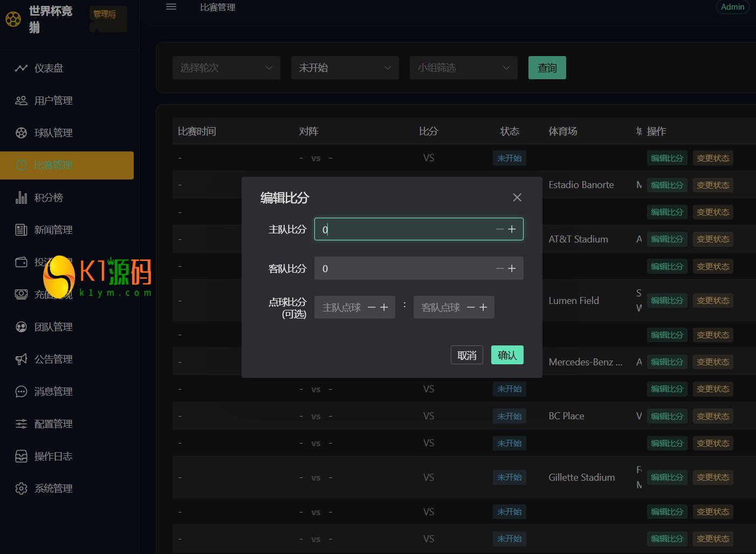Viewport: 756px width, 554px height.
Task: Collapse sidebar with hamburger menu icon
Action: (171, 7)
